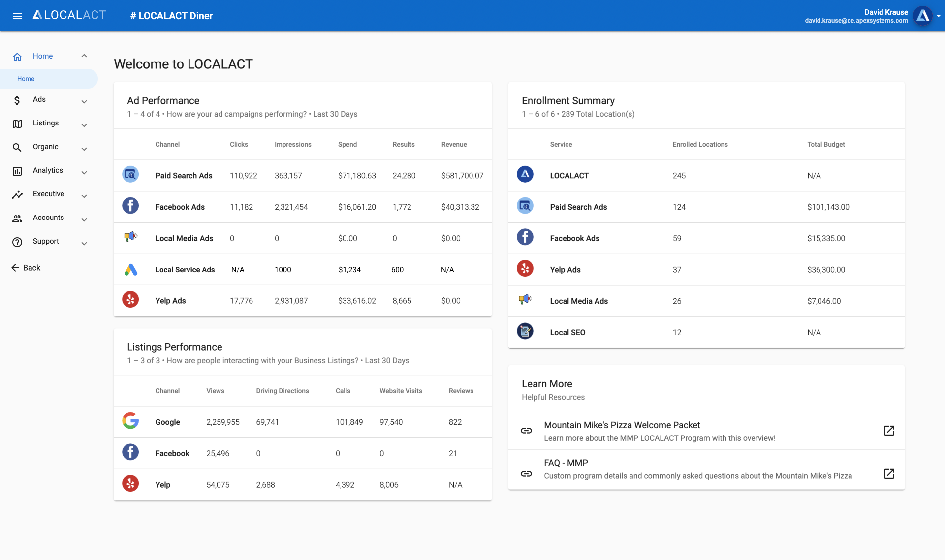This screenshot has height=560, width=945.
Task: Click the Listings map icon
Action: point(17,124)
